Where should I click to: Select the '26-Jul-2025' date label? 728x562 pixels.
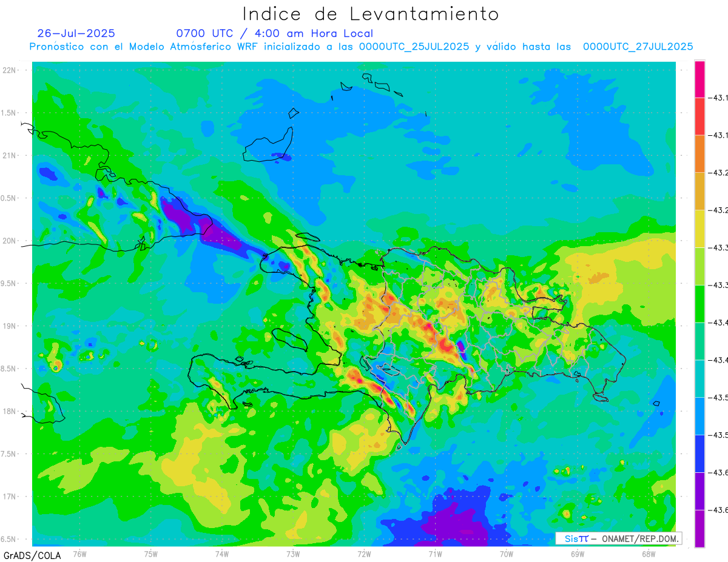[76, 33]
